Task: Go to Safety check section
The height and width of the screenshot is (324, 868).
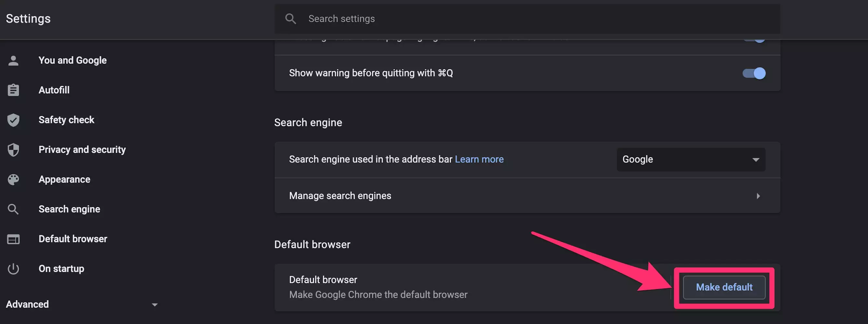Action: pyautogui.click(x=66, y=120)
